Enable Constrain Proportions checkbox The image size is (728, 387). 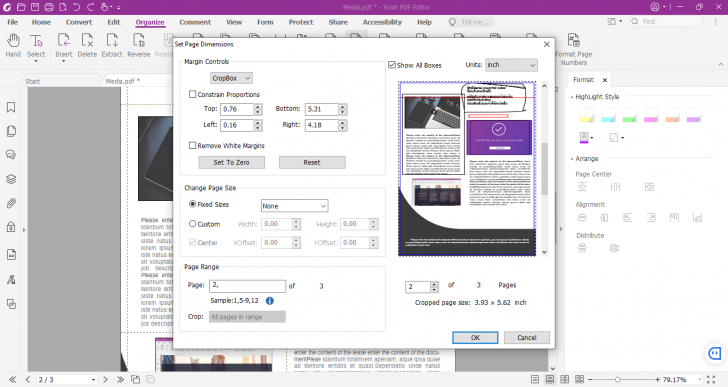[192, 94]
